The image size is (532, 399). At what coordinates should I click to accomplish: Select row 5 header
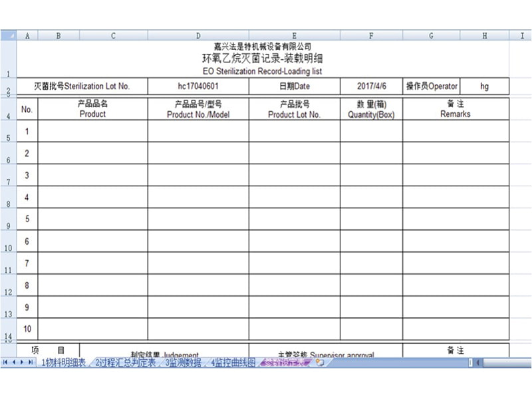8,136
